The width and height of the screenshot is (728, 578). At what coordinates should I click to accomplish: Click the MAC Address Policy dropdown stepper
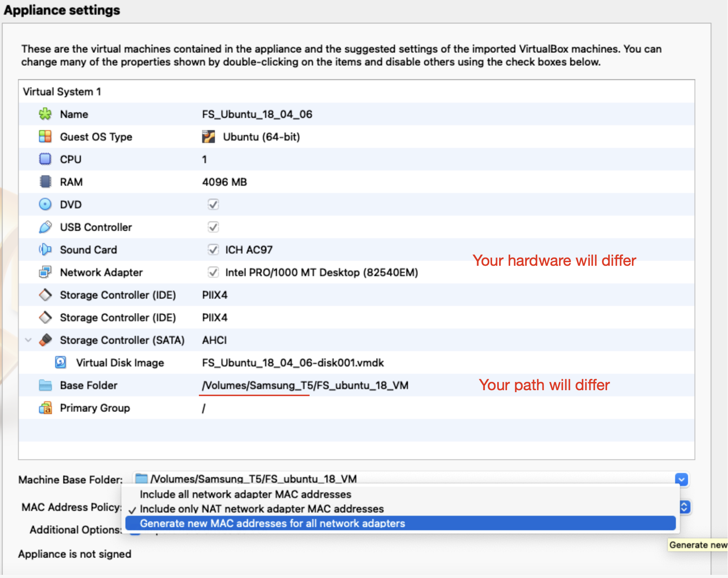(685, 507)
